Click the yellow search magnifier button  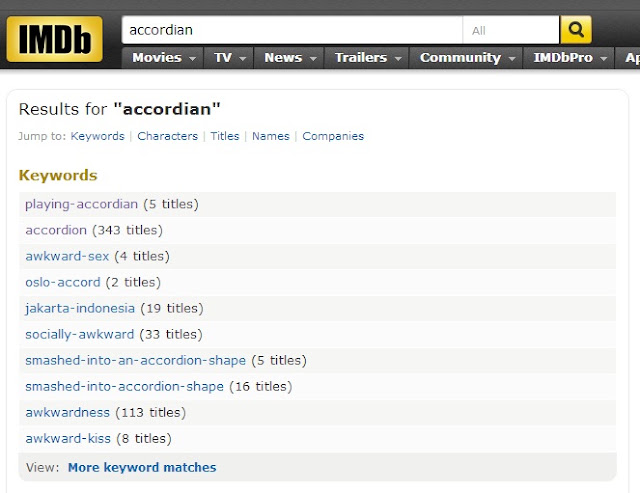[x=576, y=29]
